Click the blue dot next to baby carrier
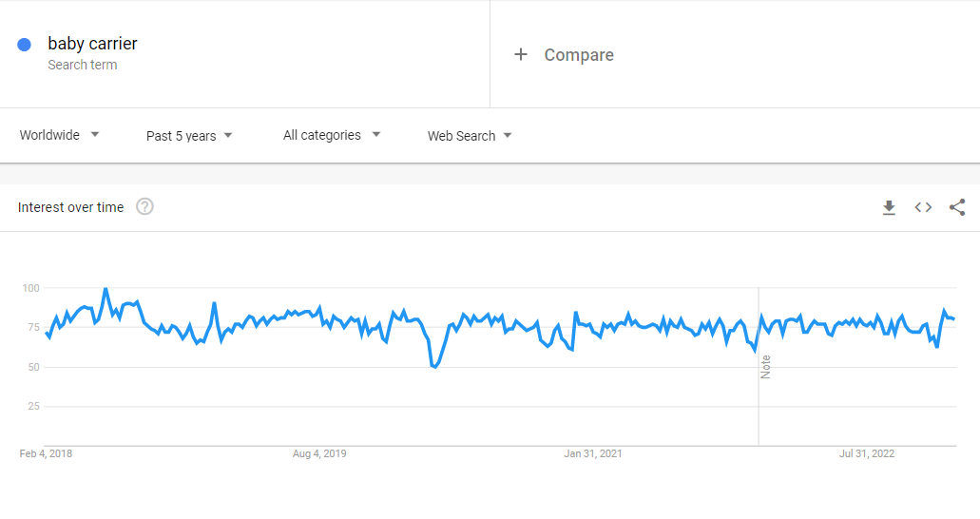Screen dimensions: 980x519 tap(25, 44)
